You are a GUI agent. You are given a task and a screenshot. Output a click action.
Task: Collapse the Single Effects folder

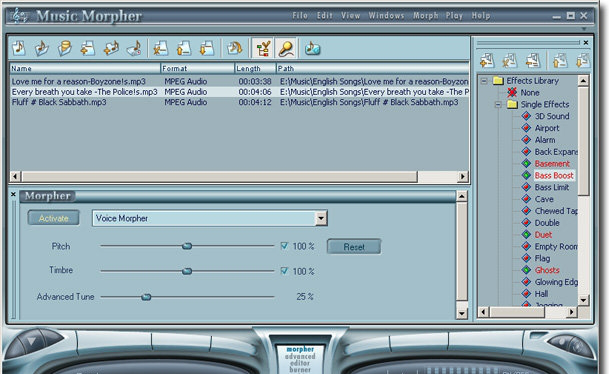[x=498, y=104]
